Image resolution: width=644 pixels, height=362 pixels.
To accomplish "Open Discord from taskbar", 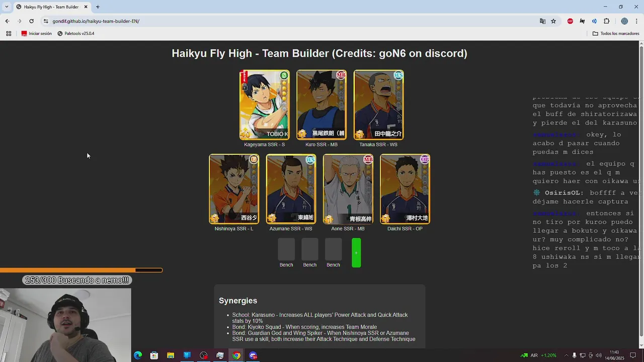I will (x=253, y=355).
